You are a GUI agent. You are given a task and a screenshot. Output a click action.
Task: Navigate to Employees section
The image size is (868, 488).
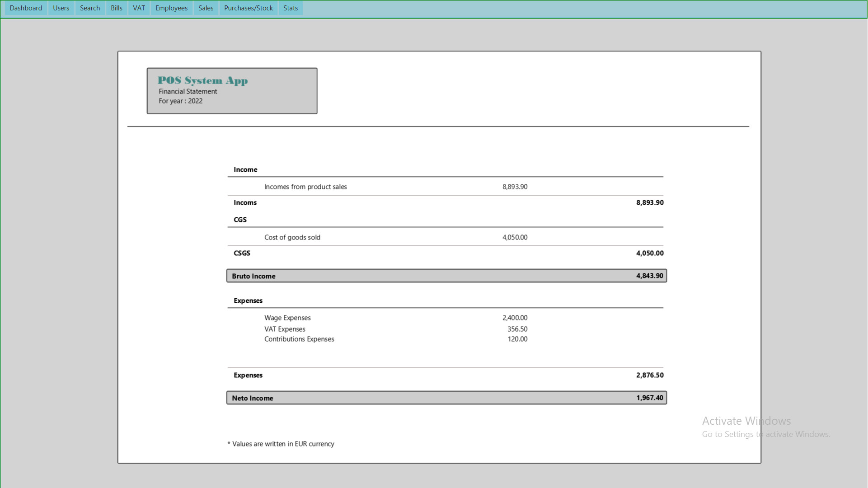[171, 8]
